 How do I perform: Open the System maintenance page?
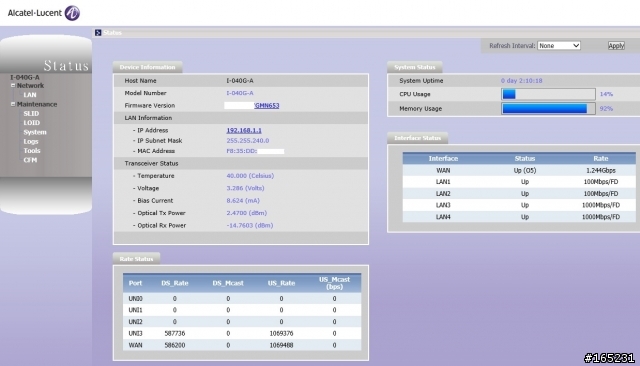pos(35,132)
